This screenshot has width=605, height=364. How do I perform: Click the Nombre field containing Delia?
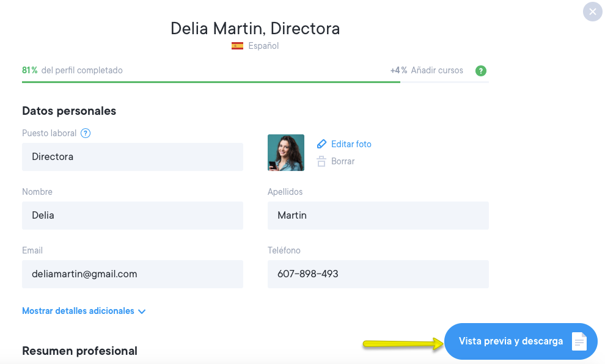133,216
